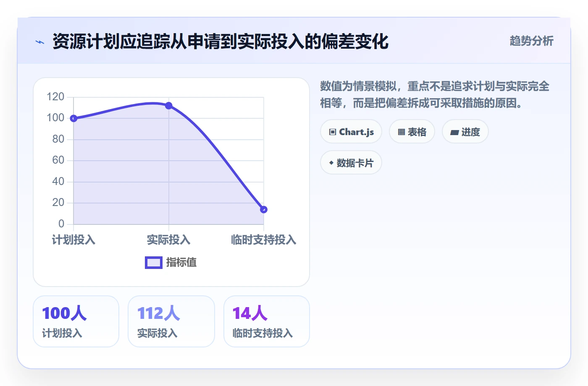This screenshot has width=588, height=386.
Task: Click the 实际投入 data point on the chart
Action: tap(169, 106)
